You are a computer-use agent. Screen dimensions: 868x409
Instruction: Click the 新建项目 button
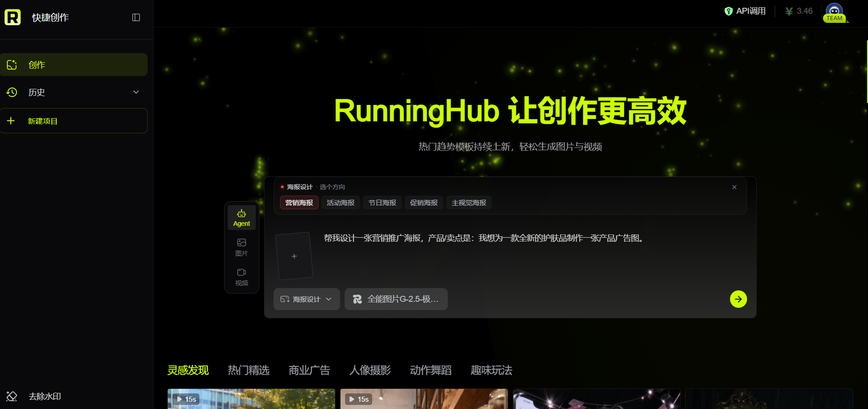74,121
